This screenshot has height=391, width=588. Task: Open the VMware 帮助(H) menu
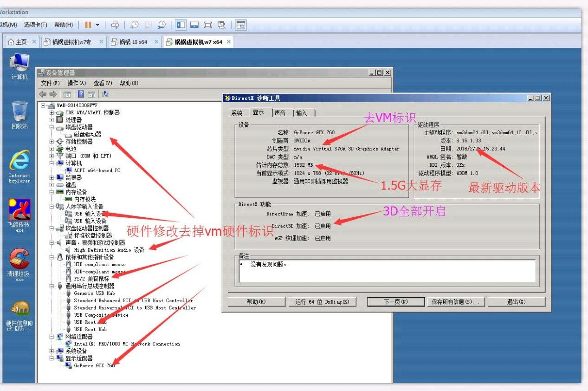[x=64, y=25]
